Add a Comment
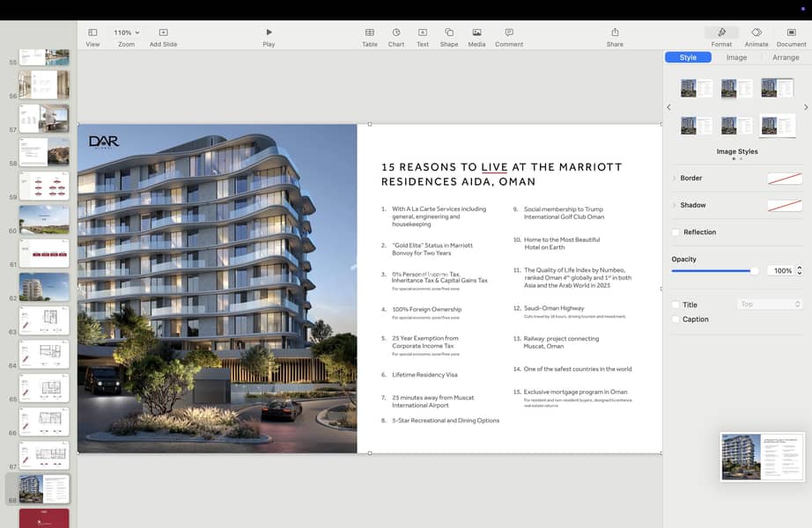The height and width of the screenshot is (528, 812). point(509,32)
